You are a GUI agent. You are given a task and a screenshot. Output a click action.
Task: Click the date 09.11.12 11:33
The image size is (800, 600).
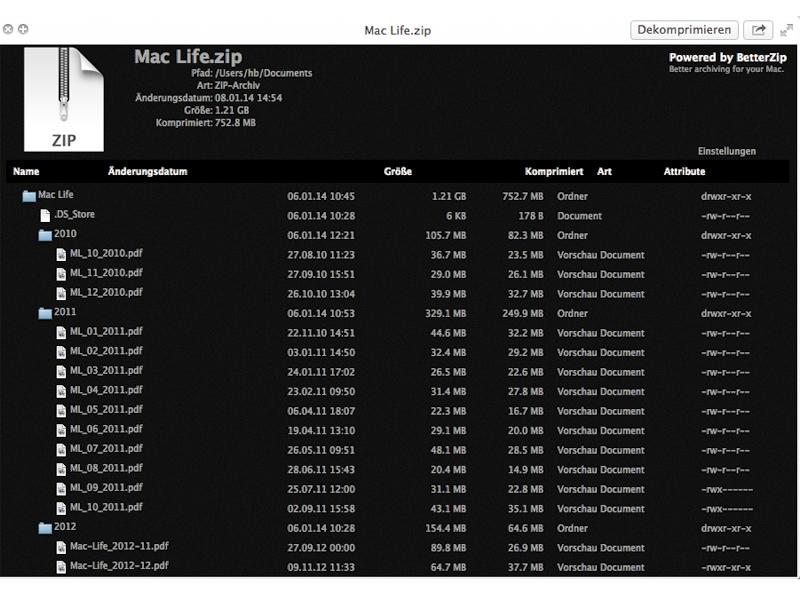coord(321,567)
